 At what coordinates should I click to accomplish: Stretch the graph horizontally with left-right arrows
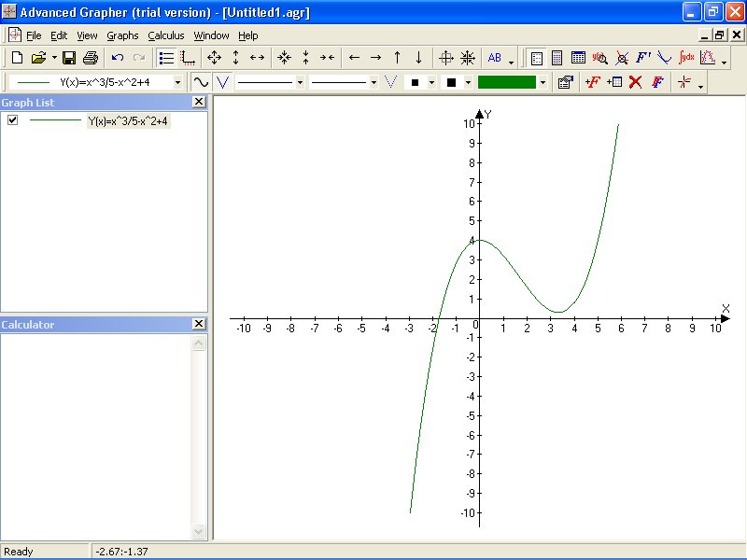coord(258,58)
